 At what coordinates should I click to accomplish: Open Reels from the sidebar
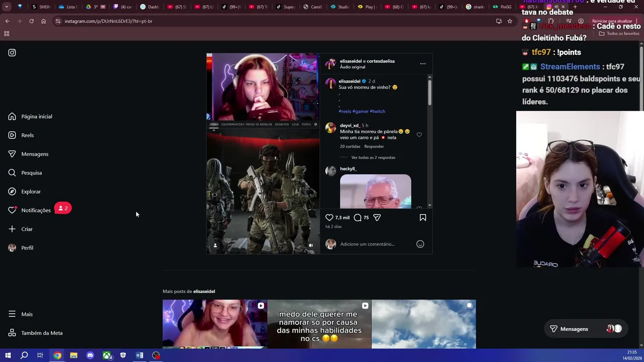point(21,135)
